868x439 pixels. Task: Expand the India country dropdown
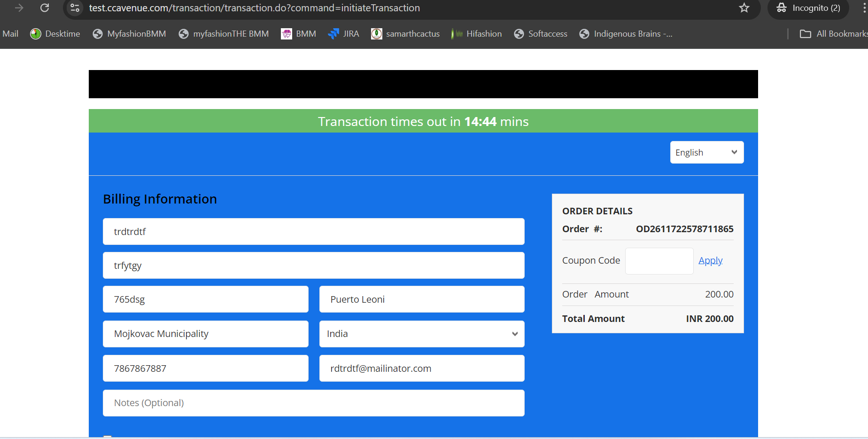click(x=422, y=334)
